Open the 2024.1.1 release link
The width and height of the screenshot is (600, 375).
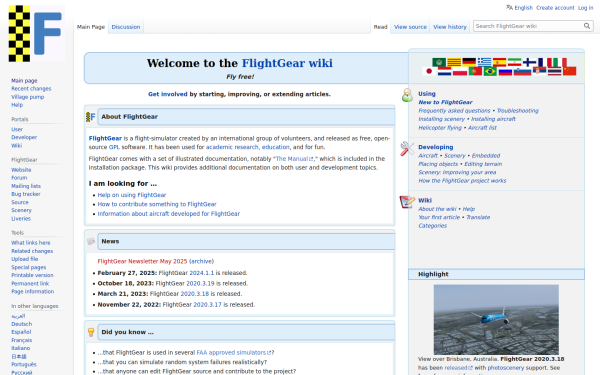(202, 273)
